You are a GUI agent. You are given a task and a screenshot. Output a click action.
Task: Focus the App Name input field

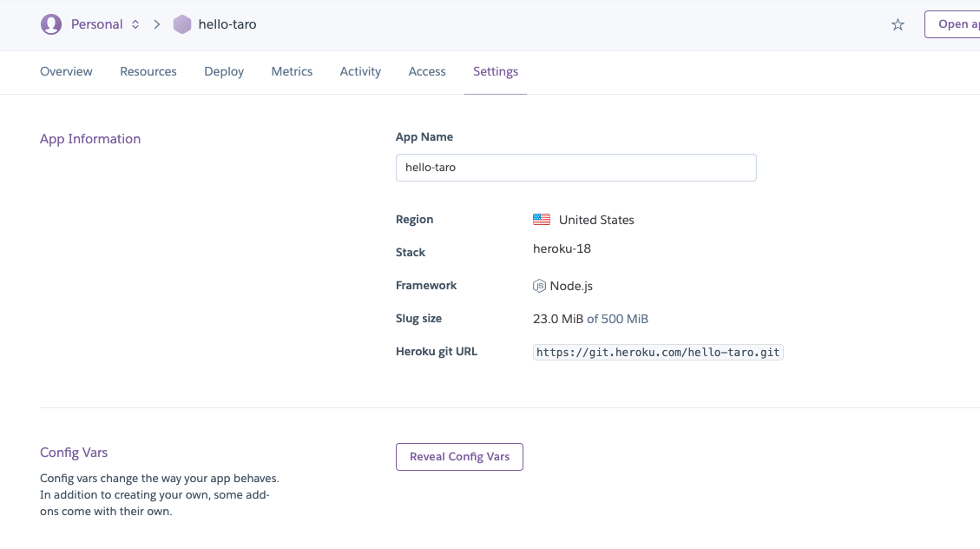(x=576, y=168)
